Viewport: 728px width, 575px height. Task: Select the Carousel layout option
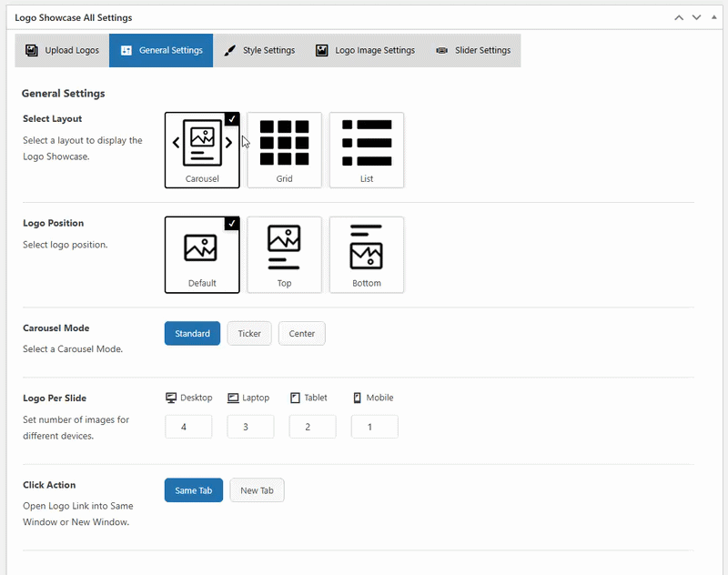202,150
